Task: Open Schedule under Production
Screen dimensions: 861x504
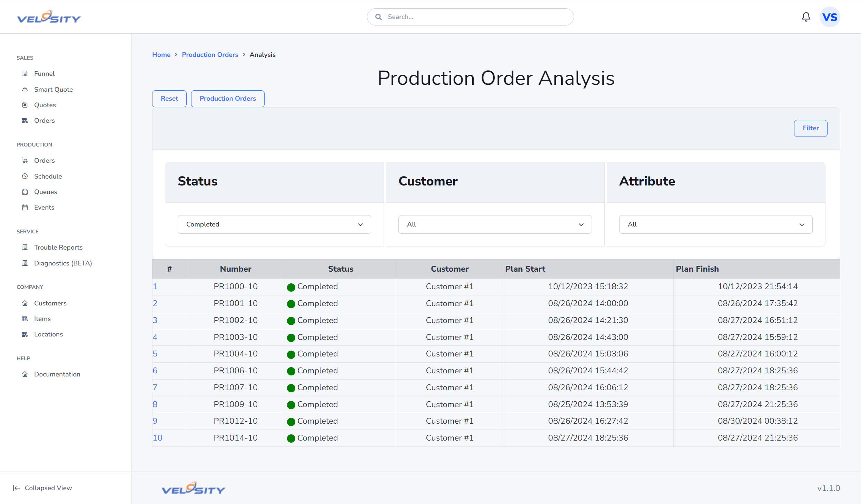Action: (48, 176)
